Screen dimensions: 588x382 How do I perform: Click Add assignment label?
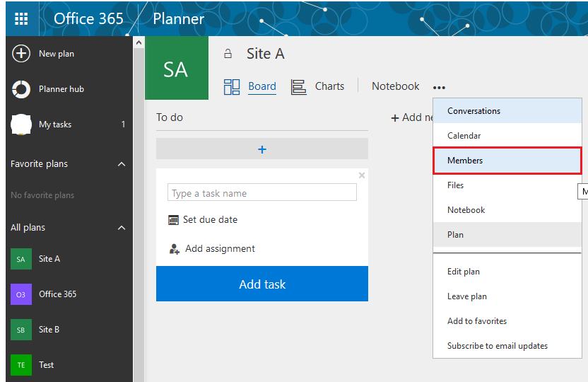[220, 249]
